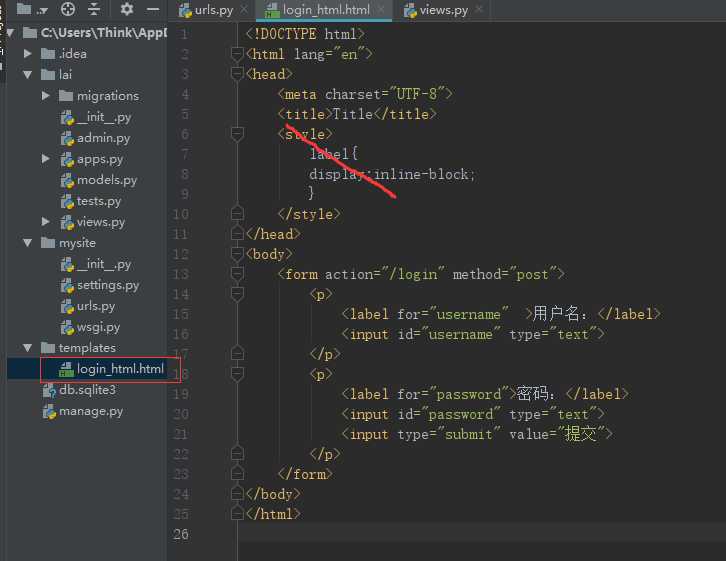This screenshot has width=726, height=561.
Task: Click fold end marker at closing style tag
Action: point(237,213)
